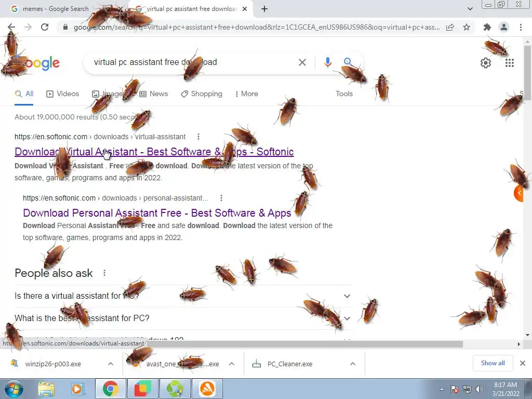Launch Windows Media Player from taskbar

[x=77, y=389]
